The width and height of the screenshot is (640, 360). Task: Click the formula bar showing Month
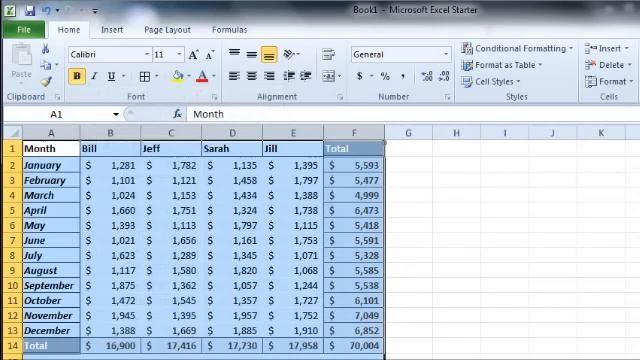(413, 114)
